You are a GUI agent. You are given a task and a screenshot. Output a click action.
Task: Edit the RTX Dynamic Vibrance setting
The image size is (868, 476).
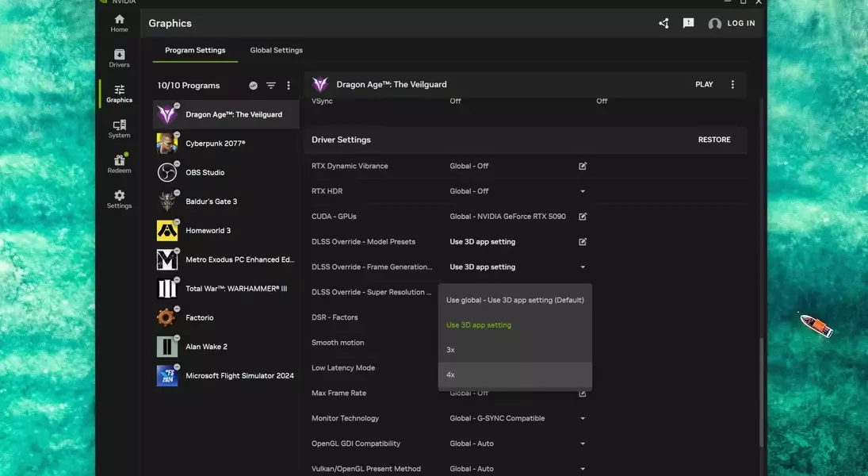583,166
